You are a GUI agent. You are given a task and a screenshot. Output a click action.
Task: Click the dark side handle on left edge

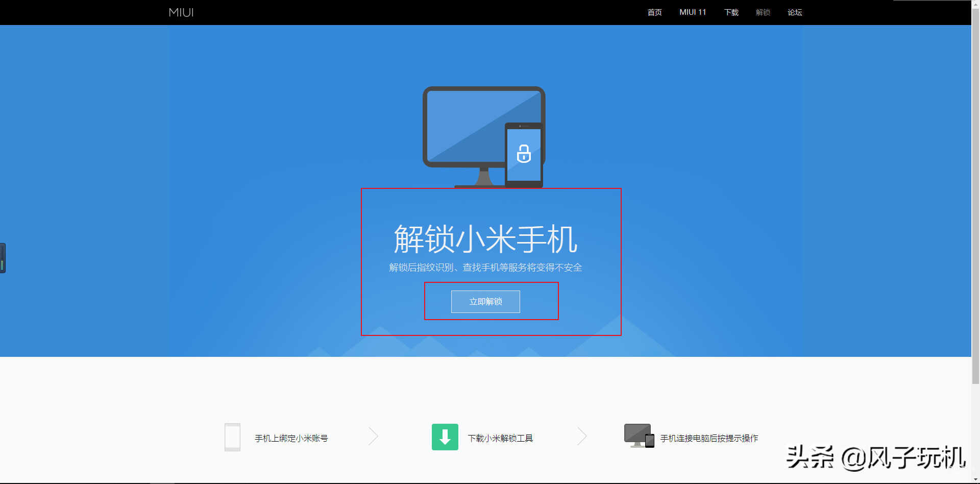coord(3,258)
